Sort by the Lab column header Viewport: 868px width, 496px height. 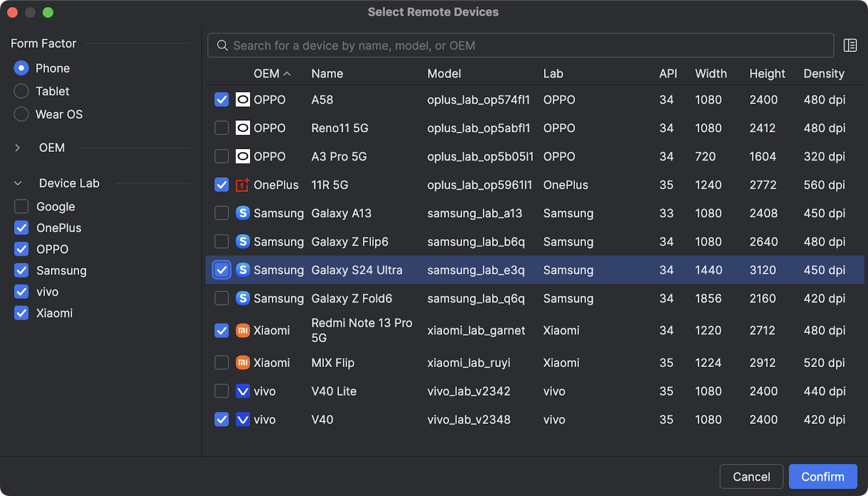tap(553, 74)
